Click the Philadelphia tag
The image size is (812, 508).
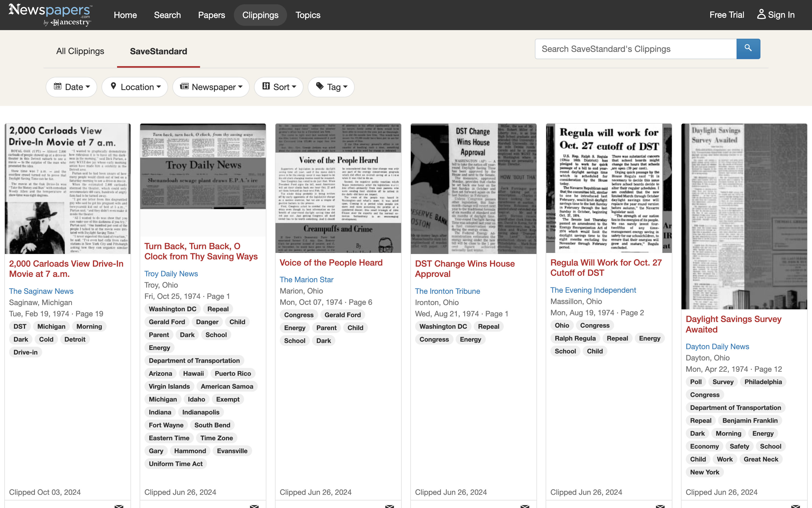[763, 382]
